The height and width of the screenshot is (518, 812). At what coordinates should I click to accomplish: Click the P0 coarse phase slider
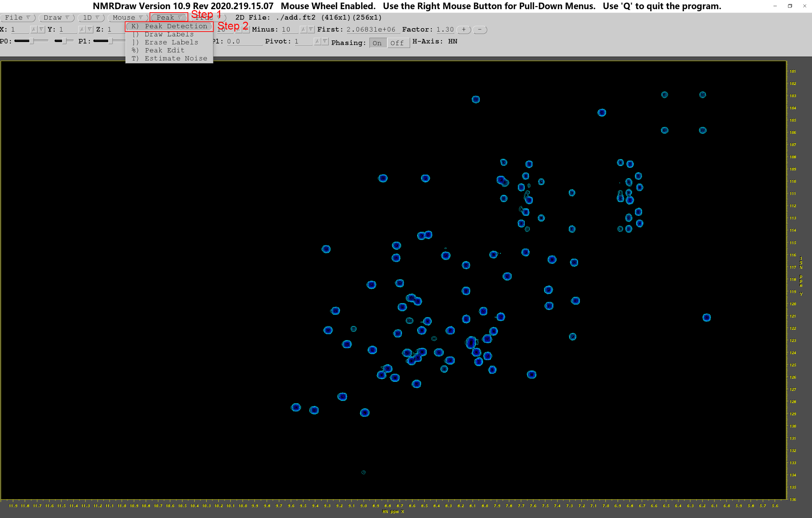31,41
